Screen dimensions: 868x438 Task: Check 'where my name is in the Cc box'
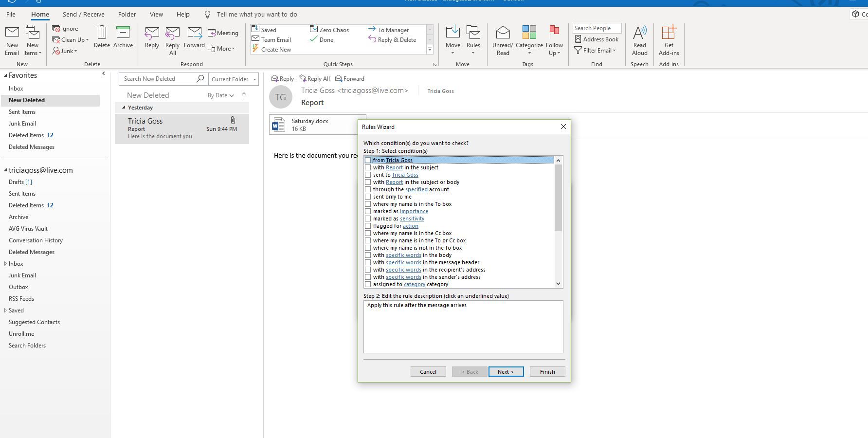pyautogui.click(x=368, y=233)
